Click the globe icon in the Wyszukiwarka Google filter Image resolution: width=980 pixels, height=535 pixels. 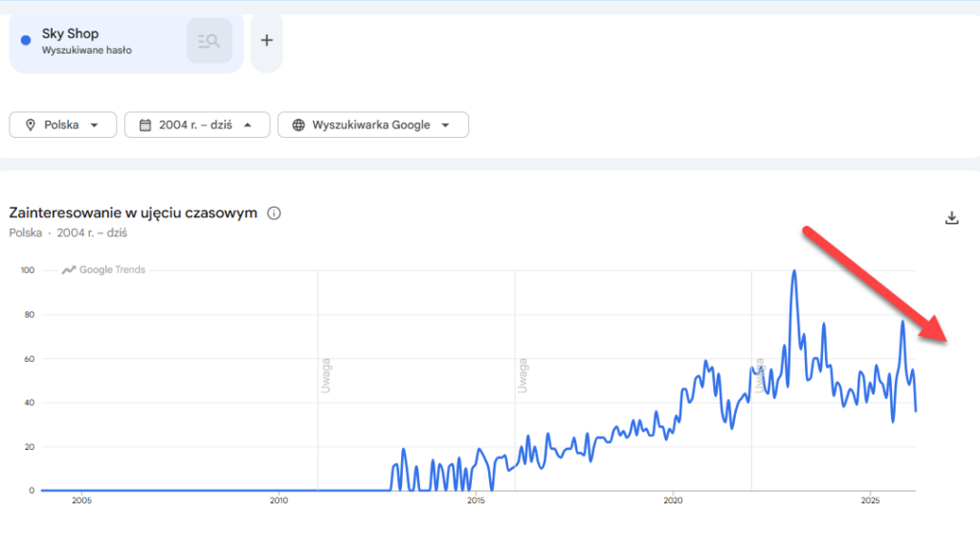[299, 124]
